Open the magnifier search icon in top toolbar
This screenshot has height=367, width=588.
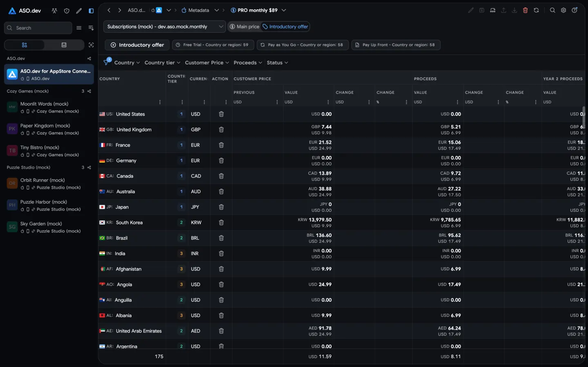pos(552,10)
